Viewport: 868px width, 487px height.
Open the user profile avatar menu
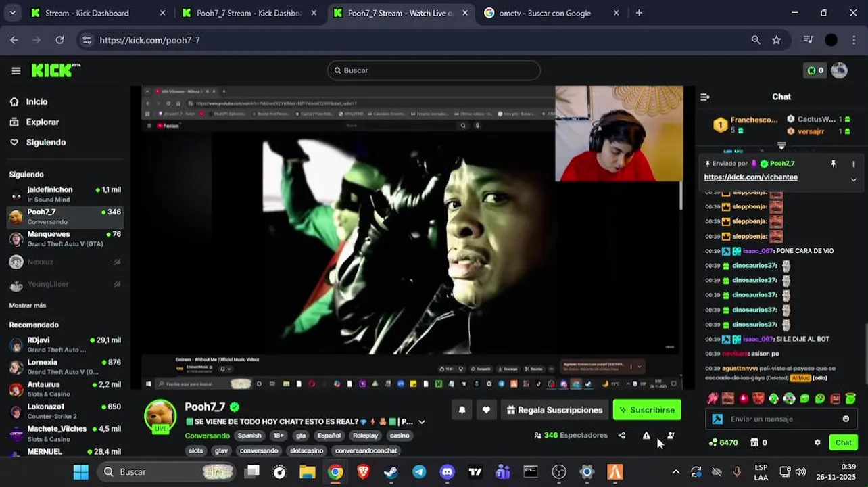pos(839,70)
